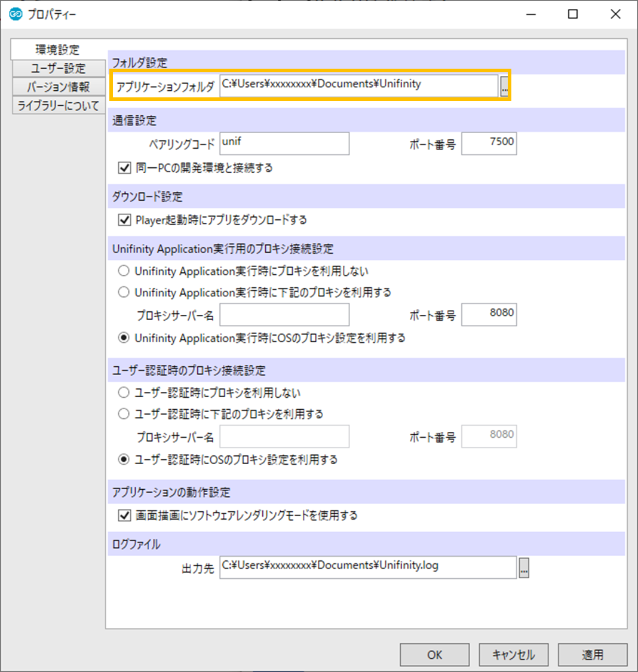Select use proxy below for Unifinity Application
The image size is (638, 672).
click(124, 293)
